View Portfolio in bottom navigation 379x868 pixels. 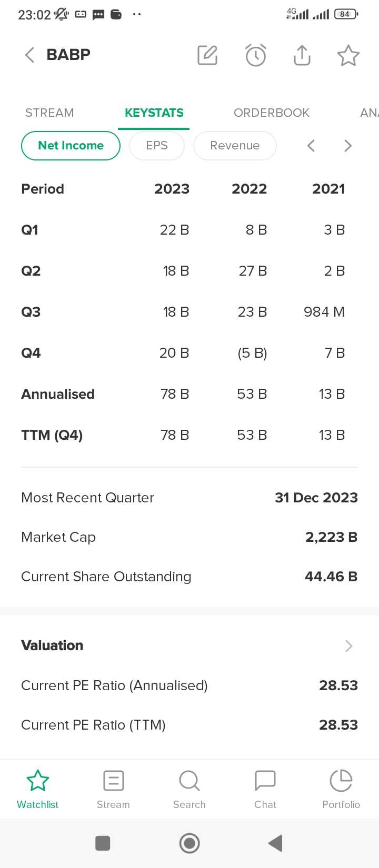click(x=341, y=788)
